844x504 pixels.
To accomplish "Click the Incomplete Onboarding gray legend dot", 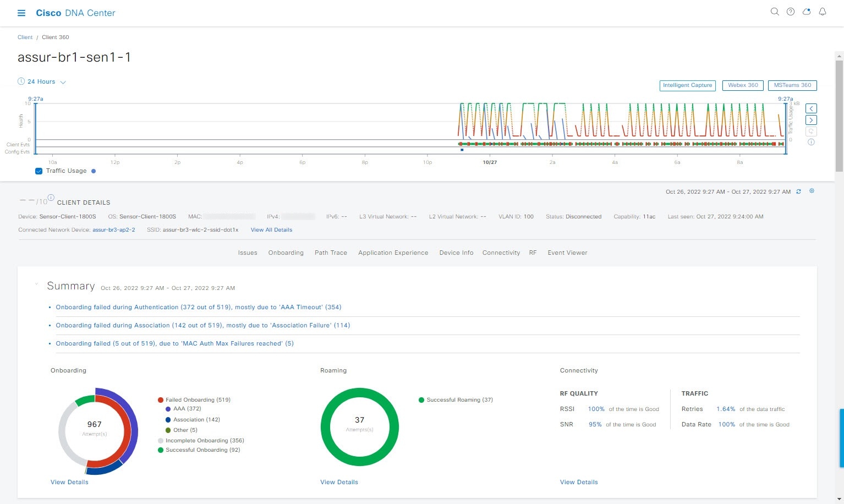I will pyautogui.click(x=161, y=441).
